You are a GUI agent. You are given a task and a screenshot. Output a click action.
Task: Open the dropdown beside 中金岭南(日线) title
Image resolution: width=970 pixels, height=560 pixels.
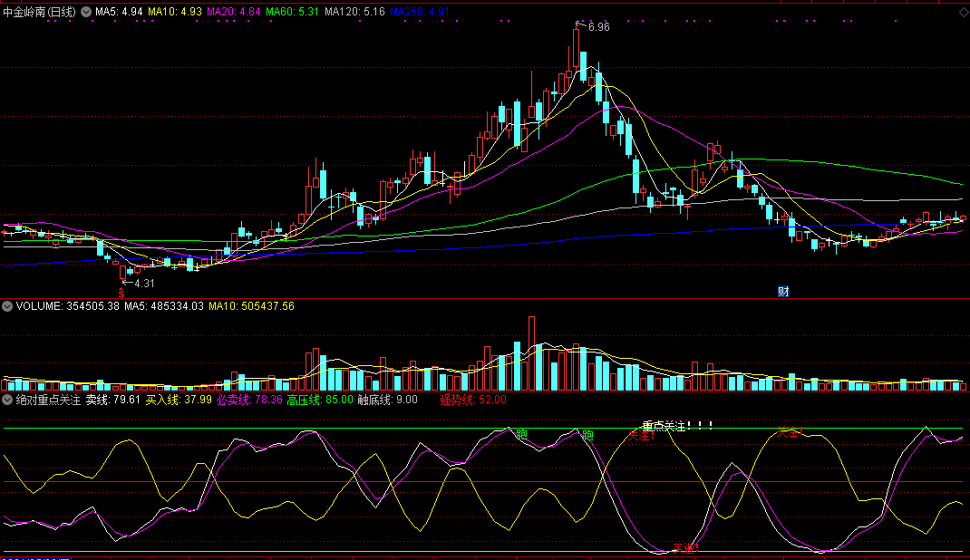86,12
